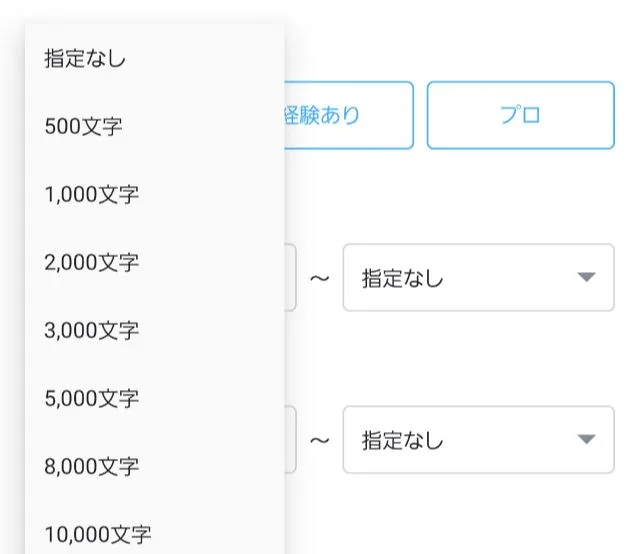Screen dimensions: 640x554
Task: Click the upper partially hidden field left of tilde
Action: click(290, 277)
